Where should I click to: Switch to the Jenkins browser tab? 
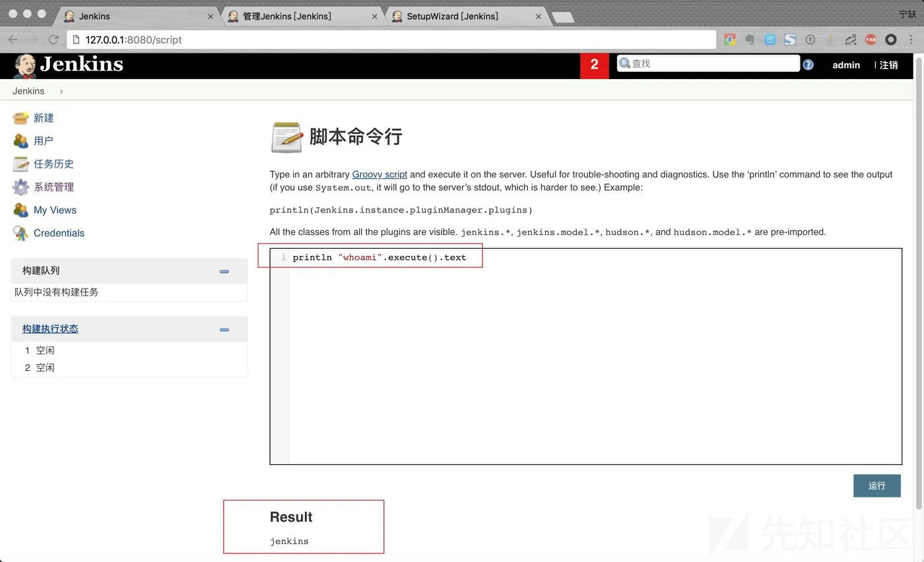click(x=138, y=16)
